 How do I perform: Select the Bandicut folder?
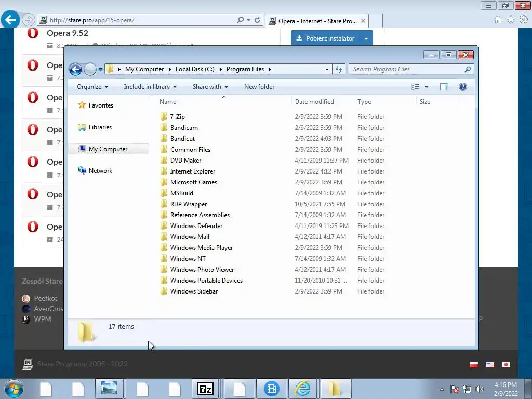182,139
